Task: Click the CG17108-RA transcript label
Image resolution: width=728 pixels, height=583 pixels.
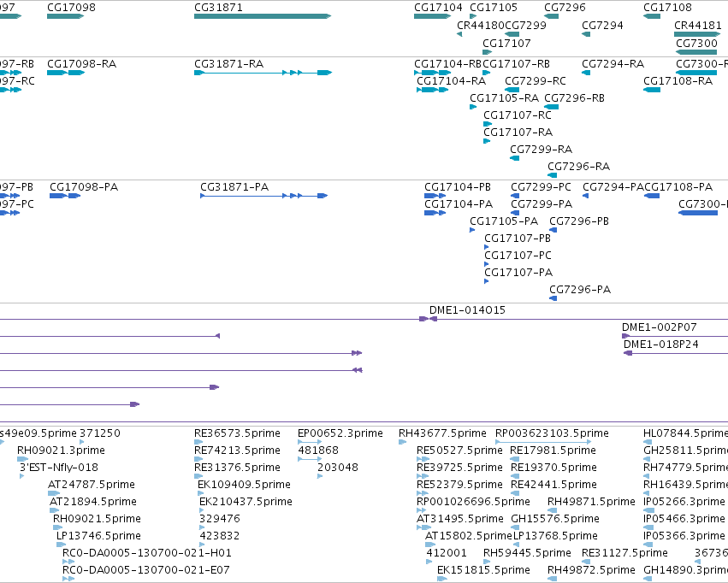Action: point(678,80)
